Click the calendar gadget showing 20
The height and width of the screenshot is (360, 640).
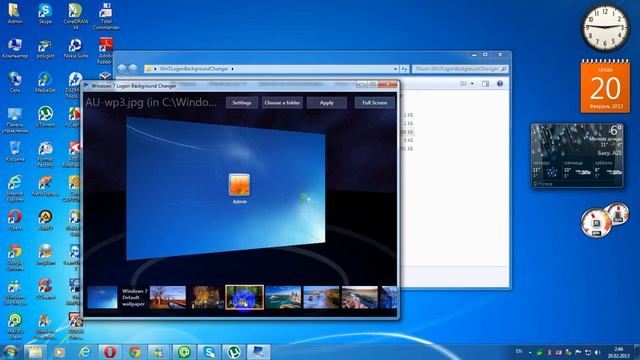[x=605, y=86]
